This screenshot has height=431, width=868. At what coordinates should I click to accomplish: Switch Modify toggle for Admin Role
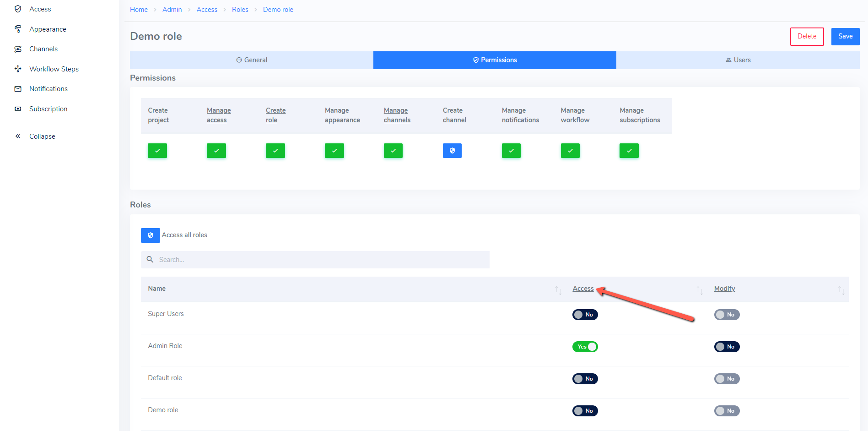tap(727, 347)
